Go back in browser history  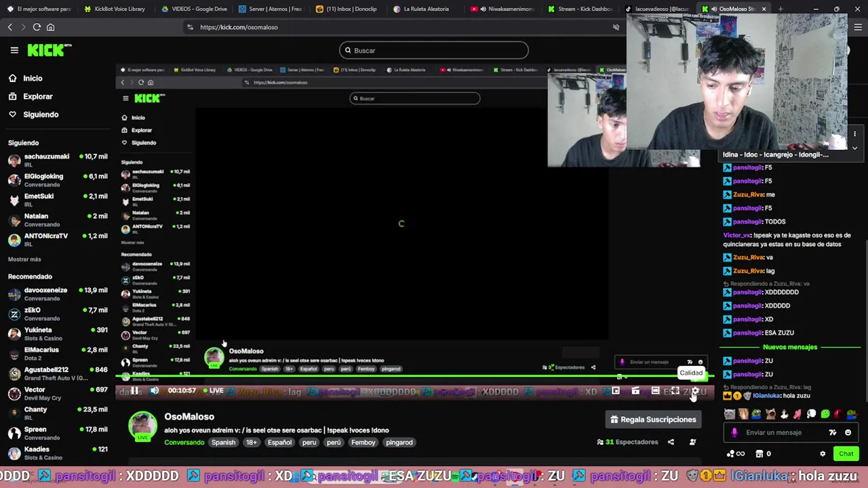coord(10,27)
